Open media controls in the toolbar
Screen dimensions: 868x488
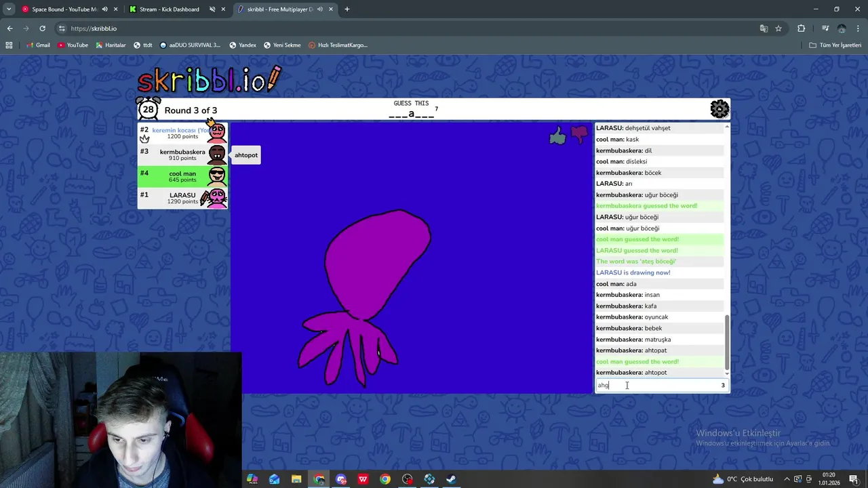click(x=825, y=28)
